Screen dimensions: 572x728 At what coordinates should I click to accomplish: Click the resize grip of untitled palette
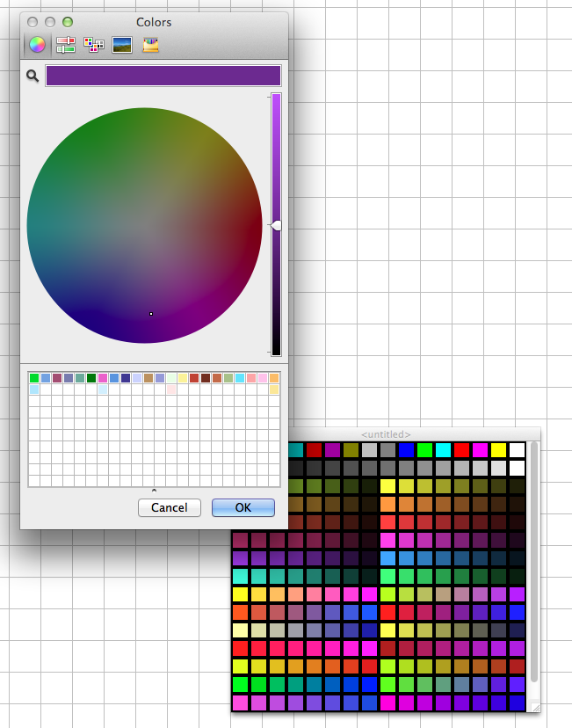[x=534, y=706]
